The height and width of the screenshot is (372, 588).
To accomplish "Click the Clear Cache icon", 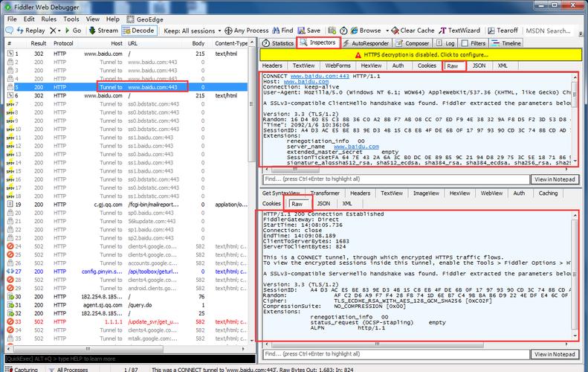I will pos(394,31).
